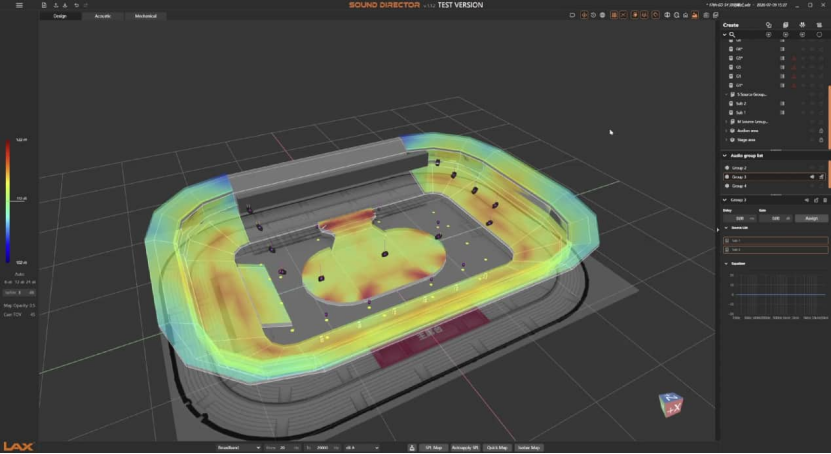Image resolution: width=831 pixels, height=454 pixels.
Task: Click the 3D orientation cube
Action: pos(670,405)
